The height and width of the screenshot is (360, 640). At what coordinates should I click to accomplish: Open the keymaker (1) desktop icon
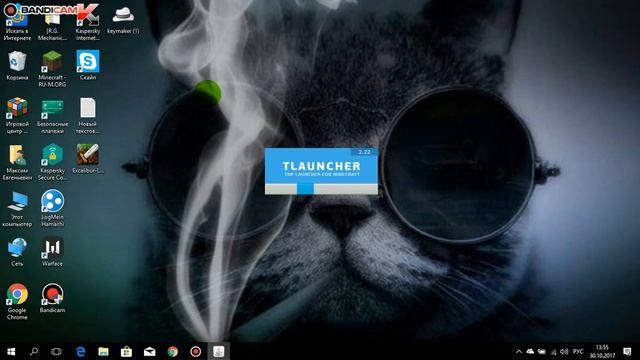[123, 20]
